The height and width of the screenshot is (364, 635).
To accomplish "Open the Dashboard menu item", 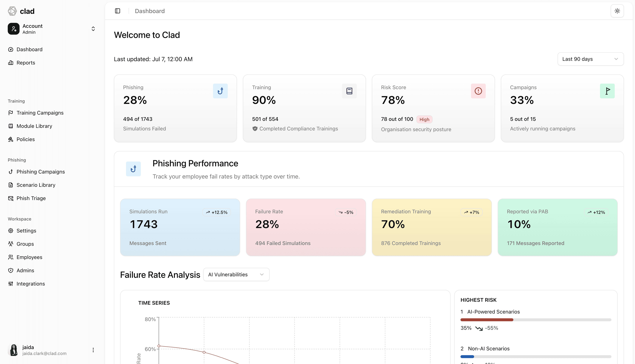I will click(x=51, y=50).
